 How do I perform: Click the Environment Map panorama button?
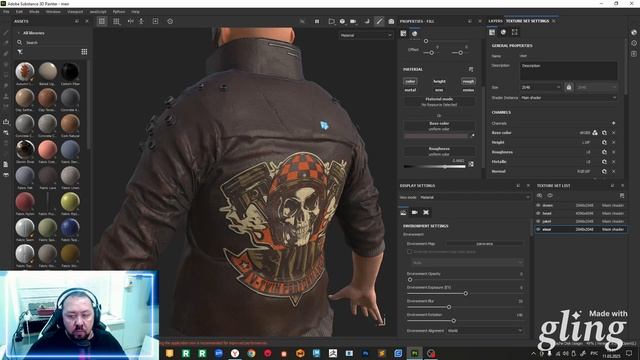coord(484,244)
